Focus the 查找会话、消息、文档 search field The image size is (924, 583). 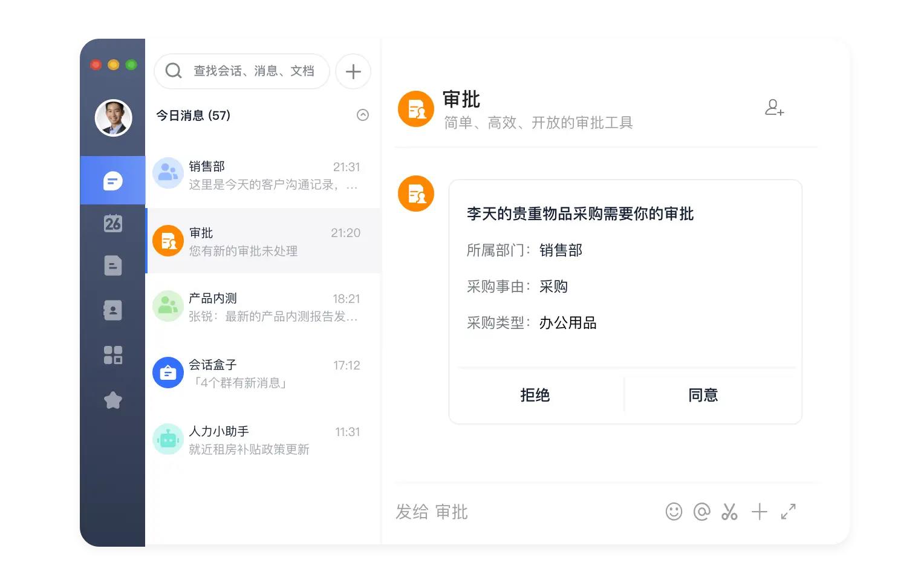(x=242, y=71)
